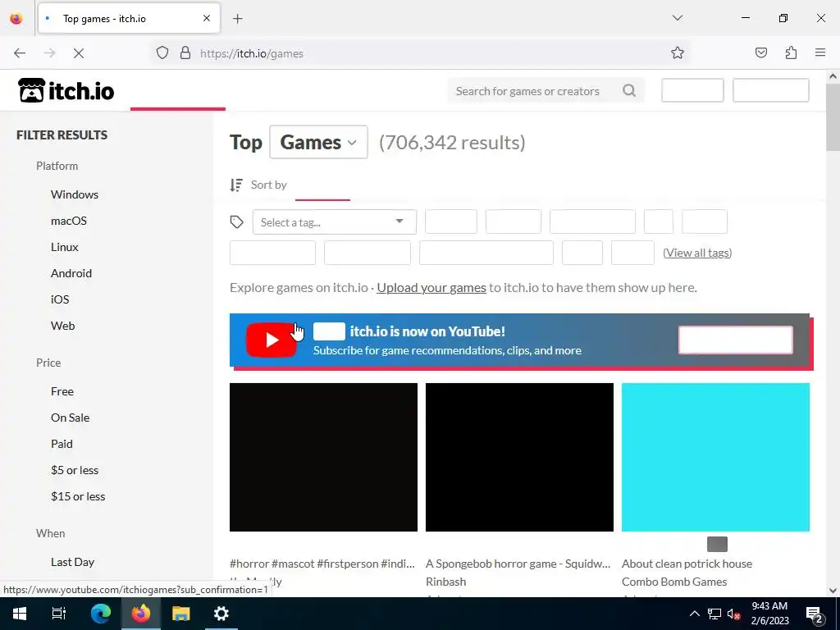Filter platform by Windows
The height and width of the screenshot is (630, 840).
(x=75, y=194)
